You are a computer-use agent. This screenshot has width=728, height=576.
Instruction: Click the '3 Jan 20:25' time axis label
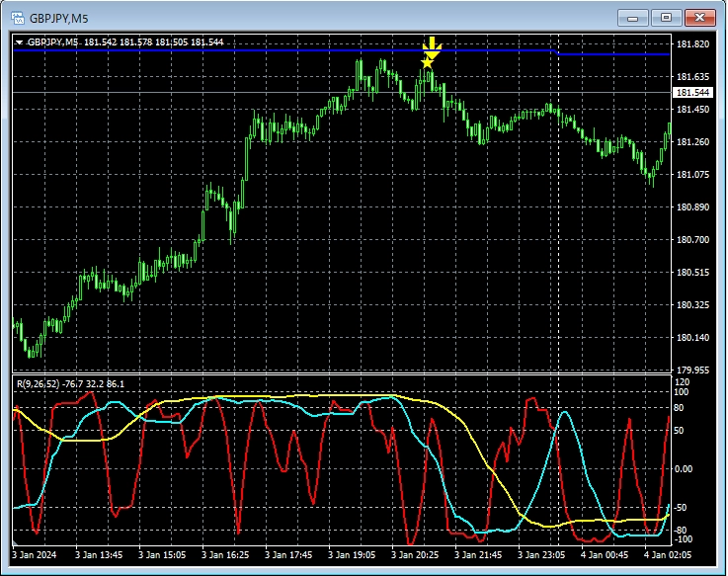pos(414,555)
